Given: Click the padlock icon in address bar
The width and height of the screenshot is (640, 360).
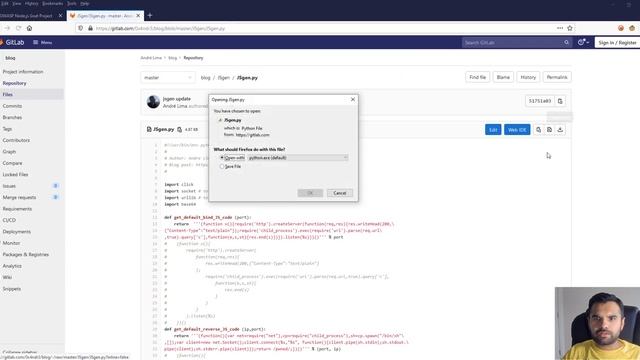Looking at the screenshot, I should pyautogui.click(x=90, y=28).
